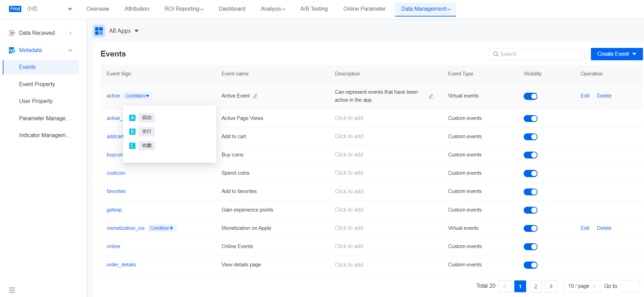Delete the monetization_ios virtual event
This screenshot has height=297, width=644.
pyautogui.click(x=604, y=228)
